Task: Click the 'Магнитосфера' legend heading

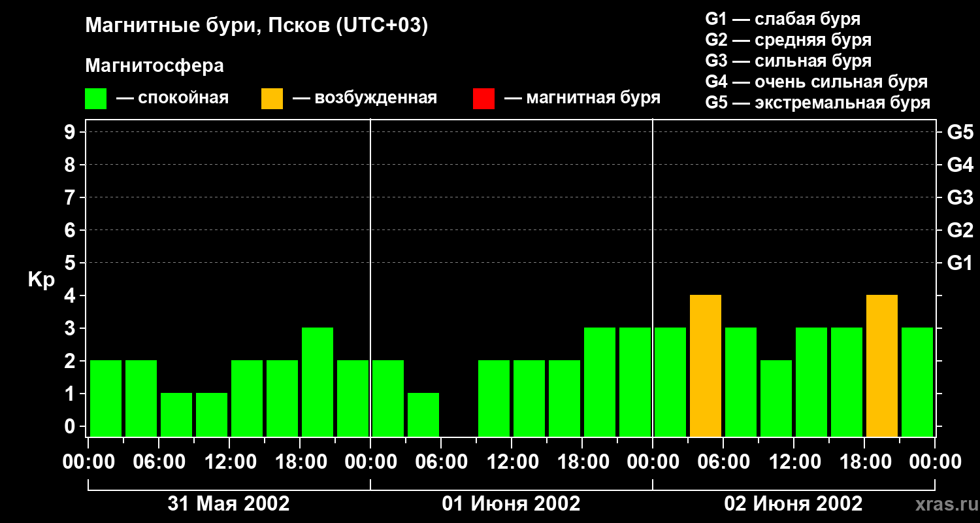Action: tap(155, 66)
